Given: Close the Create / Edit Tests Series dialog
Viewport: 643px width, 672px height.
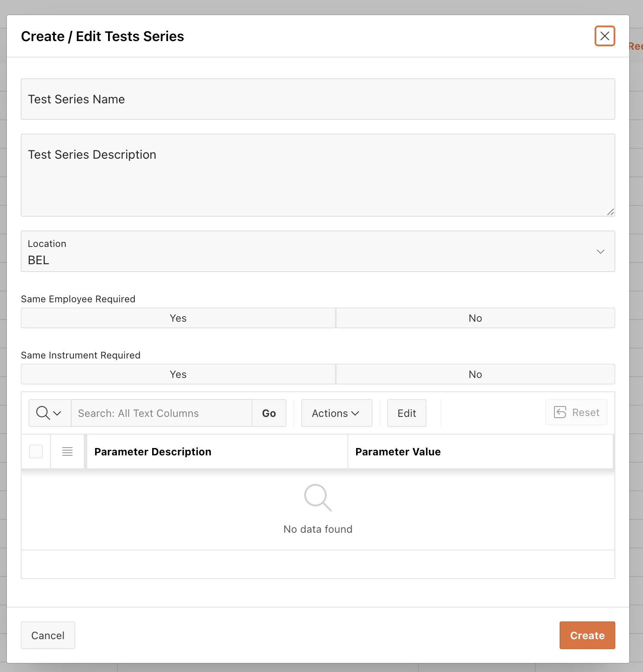Looking at the screenshot, I should tap(605, 36).
